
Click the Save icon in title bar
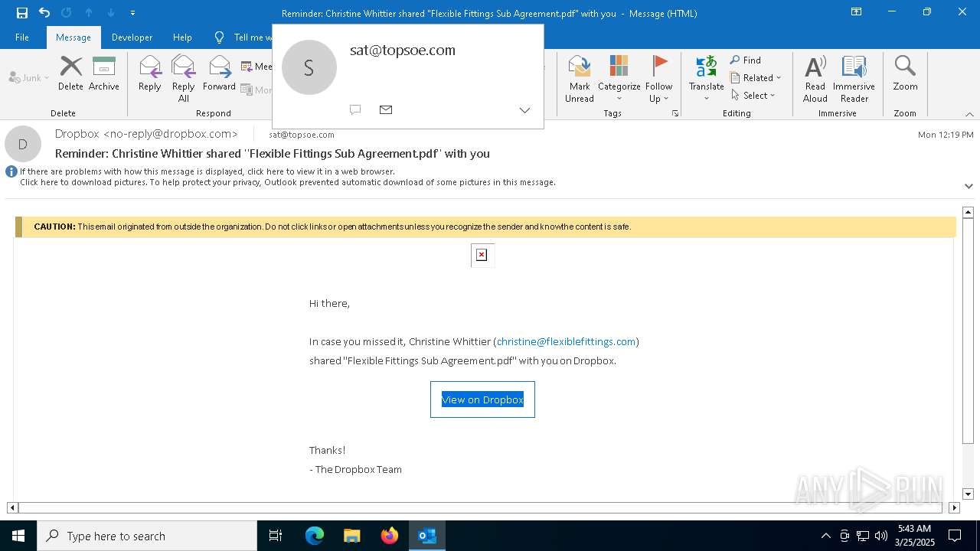click(22, 12)
